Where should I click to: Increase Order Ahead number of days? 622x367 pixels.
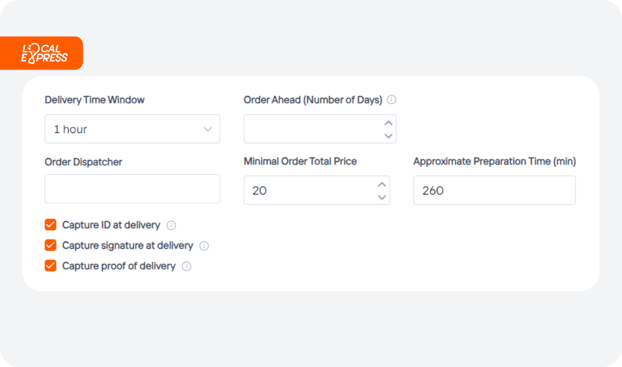click(x=388, y=123)
